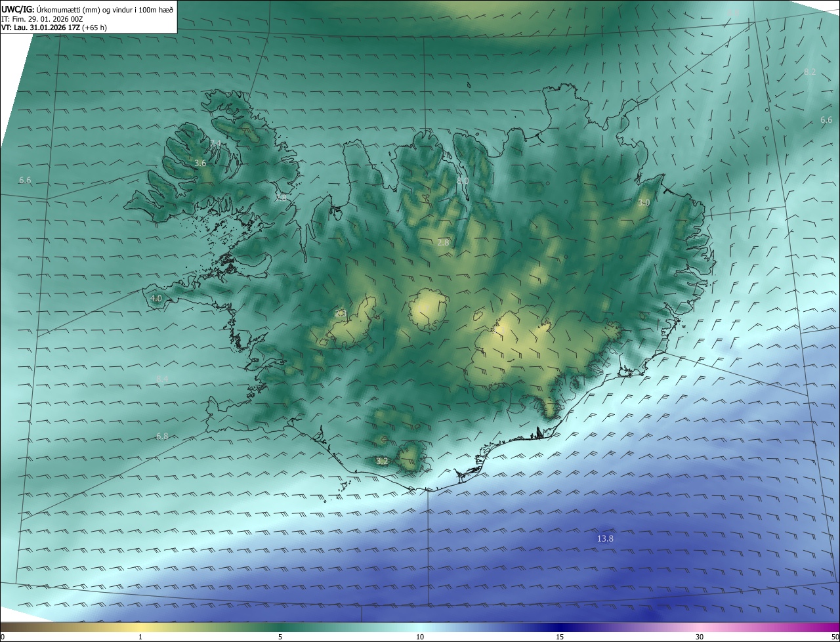This screenshot has width=840, height=642.
Task: Click the 7.8 value label
Action: [281, 198]
